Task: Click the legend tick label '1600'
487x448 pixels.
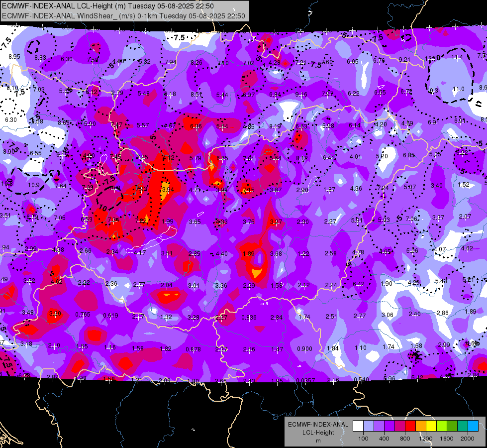Action: pos(447,439)
